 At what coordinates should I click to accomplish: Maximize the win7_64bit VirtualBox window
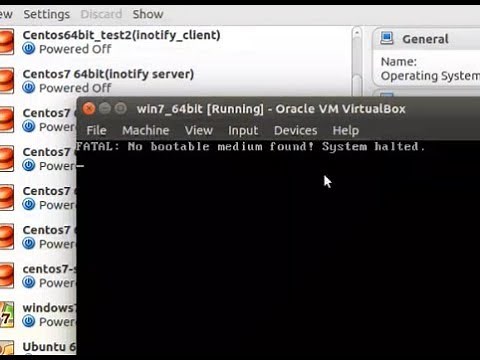120,109
